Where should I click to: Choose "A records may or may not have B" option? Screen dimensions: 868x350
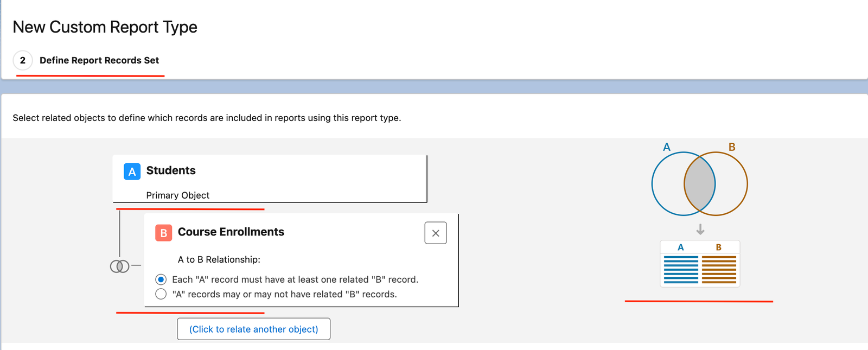pos(161,294)
